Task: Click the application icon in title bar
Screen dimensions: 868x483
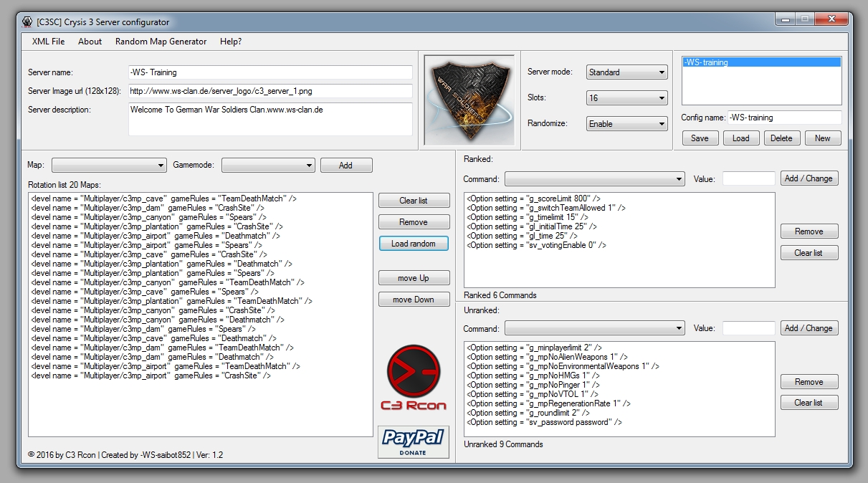Action: point(27,22)
